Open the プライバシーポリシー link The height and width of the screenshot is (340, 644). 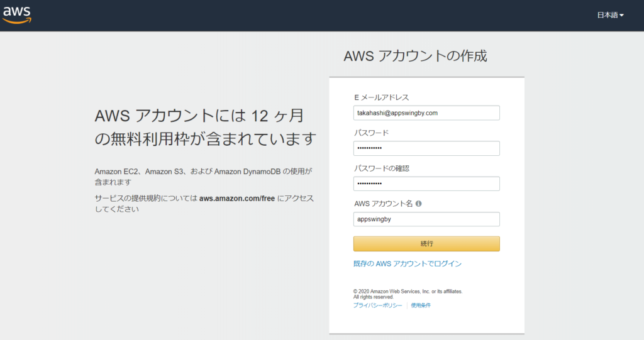(377, 305)
